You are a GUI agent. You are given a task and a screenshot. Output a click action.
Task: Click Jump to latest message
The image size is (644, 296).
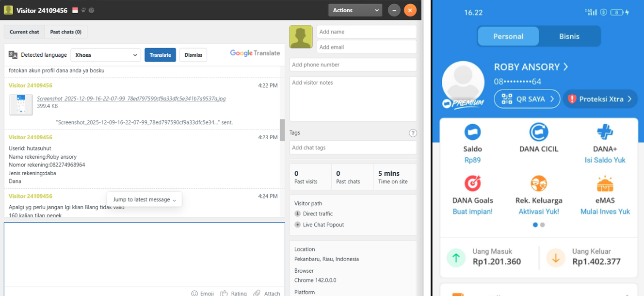pyautogui.click(x=145, y=199)
